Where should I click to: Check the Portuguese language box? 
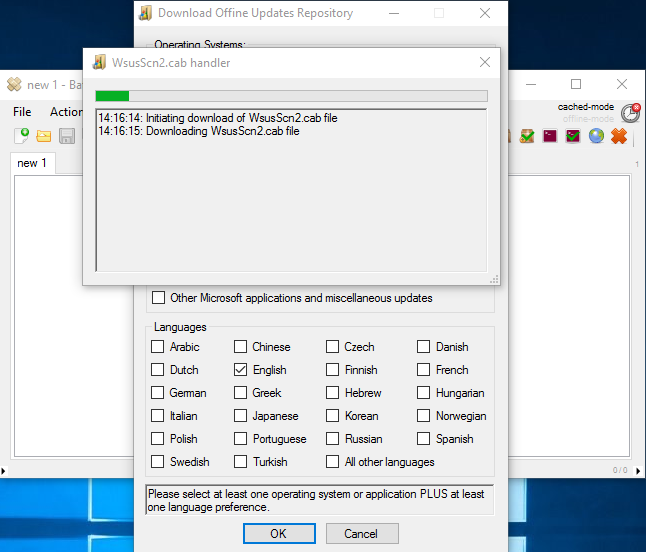pos(240,439)
